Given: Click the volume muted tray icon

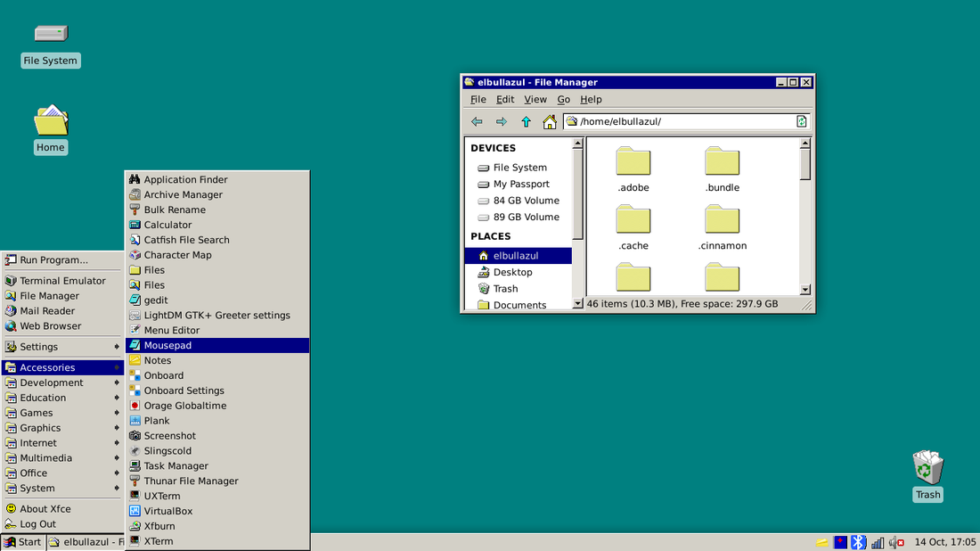Looking at the screenshot, I should pyautogui.click(x=896, y=541).
